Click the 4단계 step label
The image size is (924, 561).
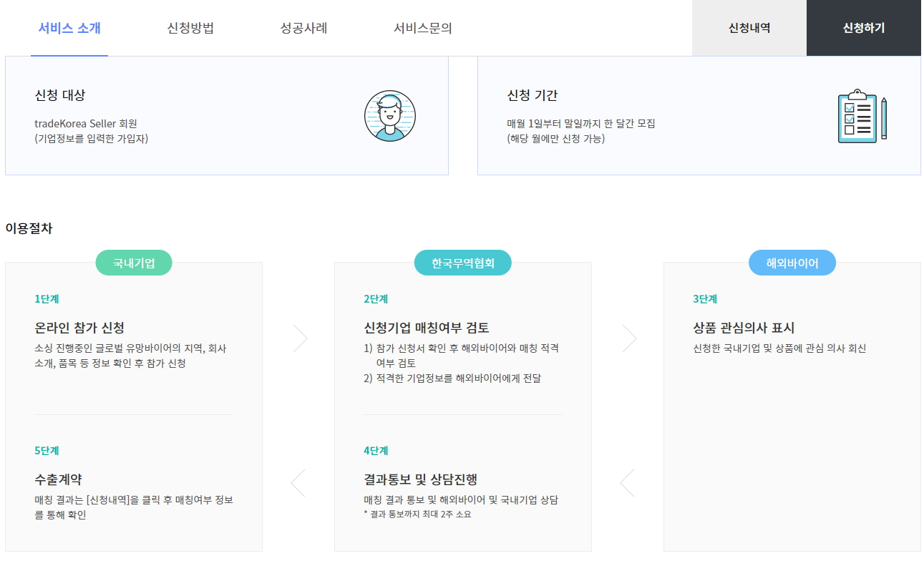[x=376, y=451]
